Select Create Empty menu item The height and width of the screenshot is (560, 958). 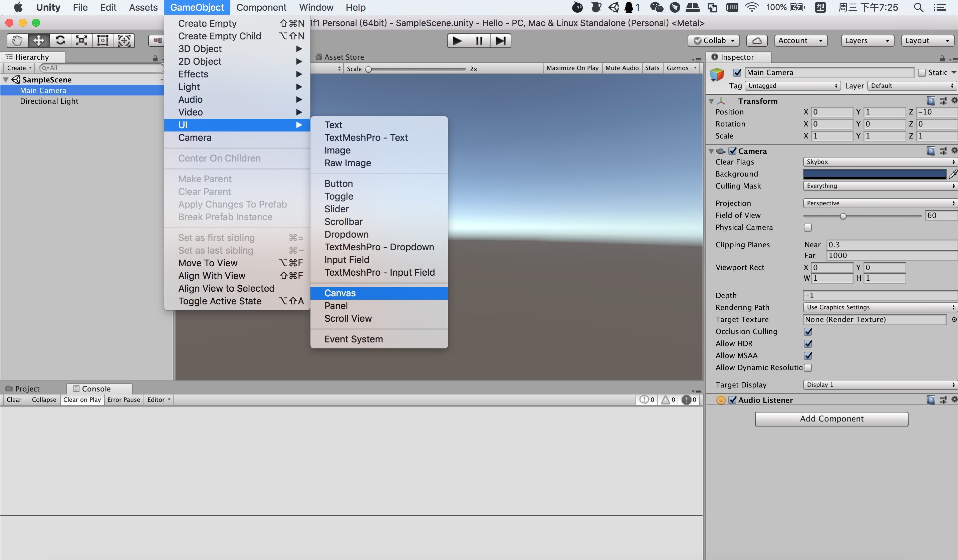[237, 24]
